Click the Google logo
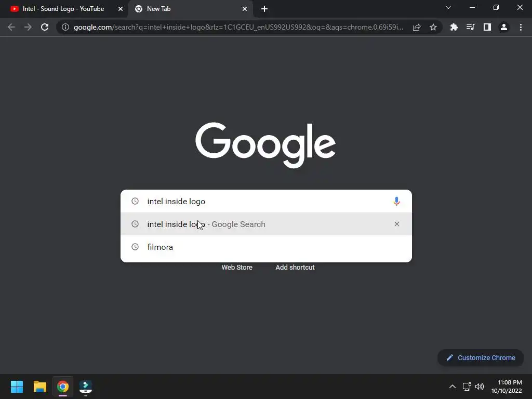Viewport: 532px width, 399px height. click(265, 145)
